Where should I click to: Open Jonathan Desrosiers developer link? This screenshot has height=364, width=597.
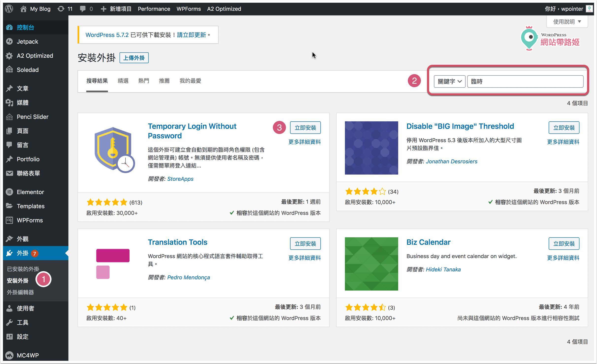(x=451, y=161)
